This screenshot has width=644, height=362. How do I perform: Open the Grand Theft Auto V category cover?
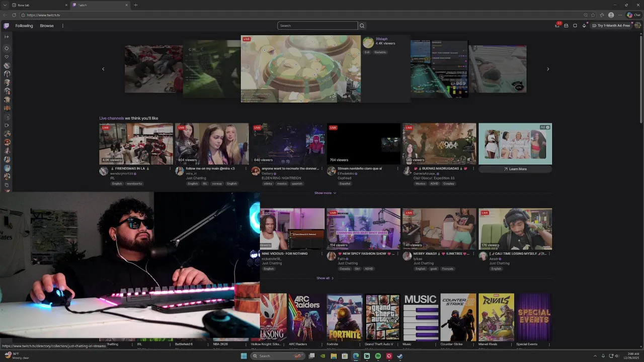382,317
